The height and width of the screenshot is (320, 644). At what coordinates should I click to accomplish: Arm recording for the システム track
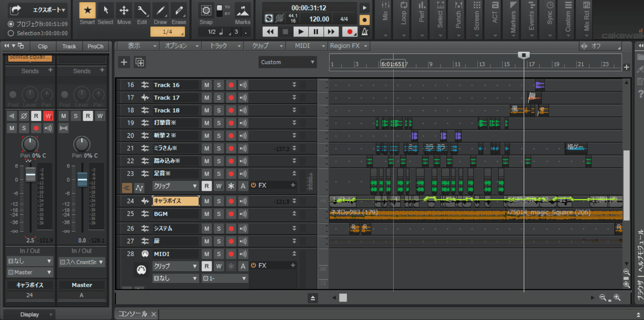(x=231, y=229)
